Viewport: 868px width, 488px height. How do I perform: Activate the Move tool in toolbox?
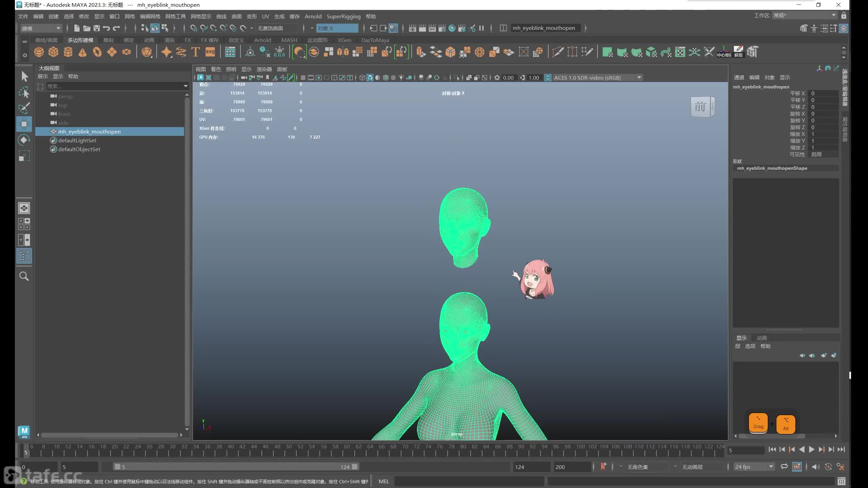pos(24,124)
